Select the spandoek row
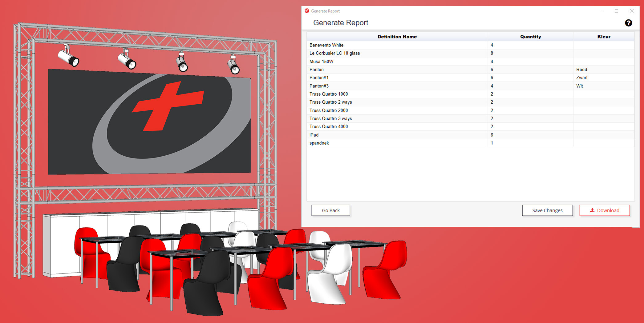Image resolution: width=644 pixels, height=323 pixels. (319, 143)
